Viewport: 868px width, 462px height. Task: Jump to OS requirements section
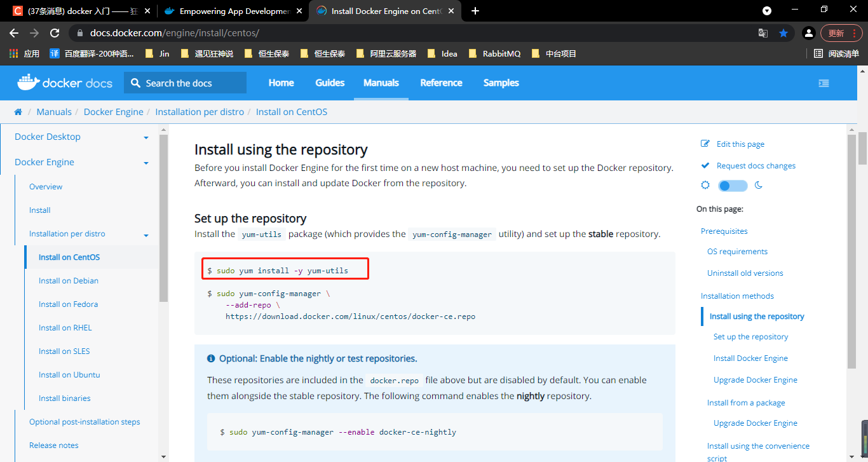(x=737, y=252)
